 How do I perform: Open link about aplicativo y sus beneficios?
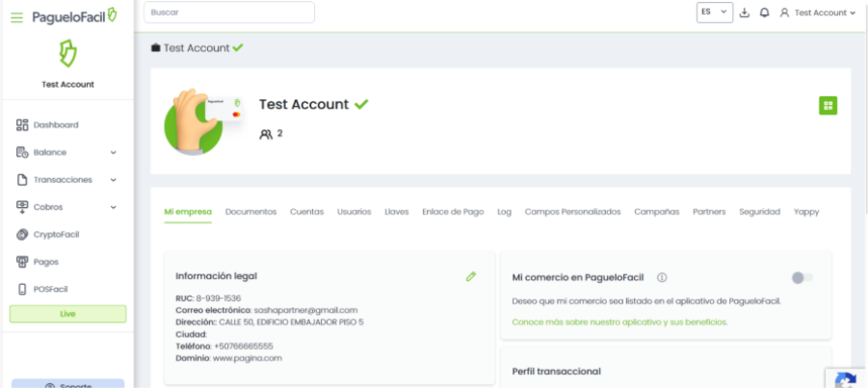tap(619, 322)
